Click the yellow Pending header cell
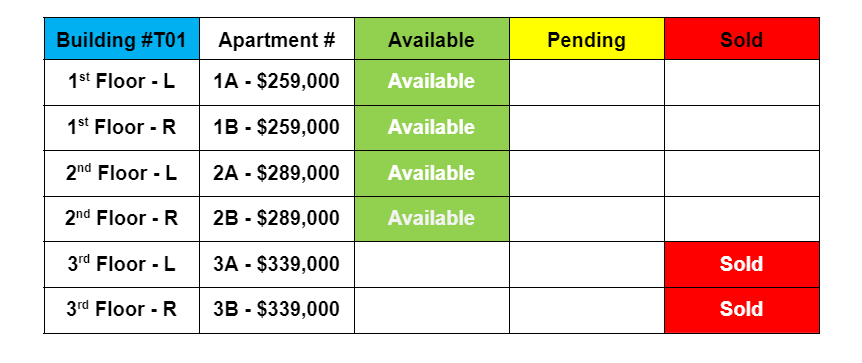Screen dimensions: 862x363 click(587, 38)
